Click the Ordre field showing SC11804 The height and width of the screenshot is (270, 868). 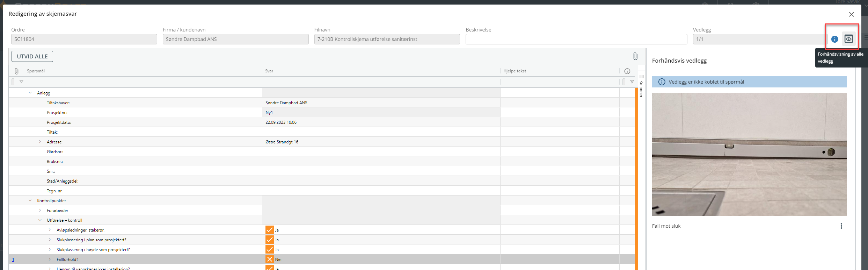point(84,39)
